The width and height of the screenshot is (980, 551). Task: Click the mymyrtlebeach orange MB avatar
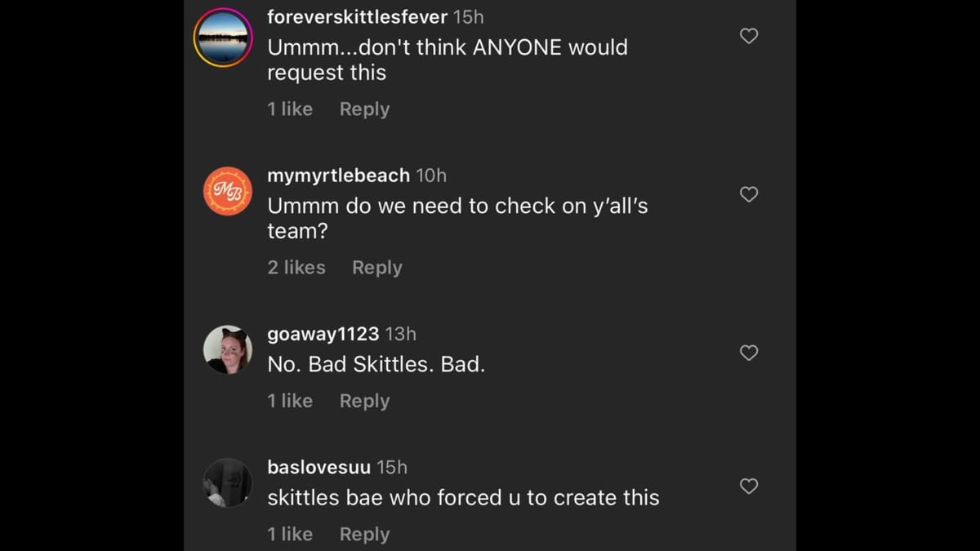[x=227, y=190]
